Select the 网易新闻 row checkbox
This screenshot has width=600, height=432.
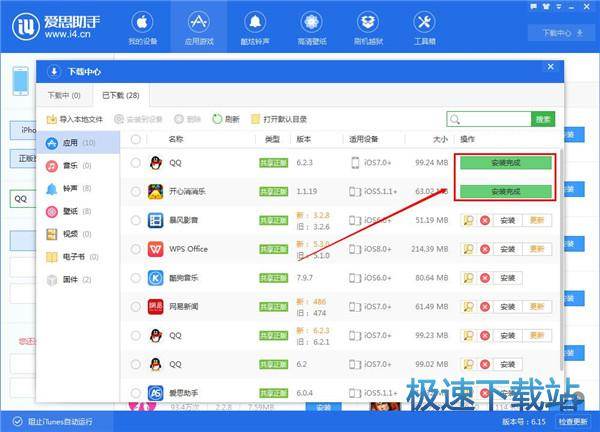(x=135, y=306)
